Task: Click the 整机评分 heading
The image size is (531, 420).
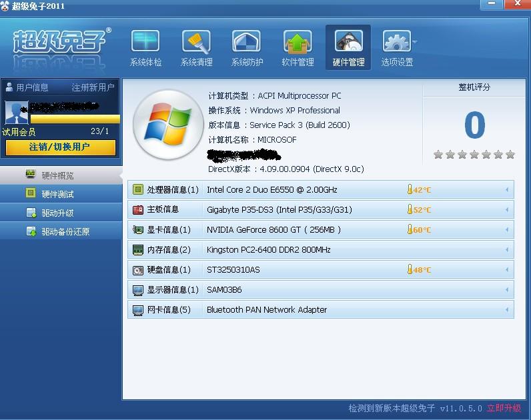Action: click(x=474, y=87)
